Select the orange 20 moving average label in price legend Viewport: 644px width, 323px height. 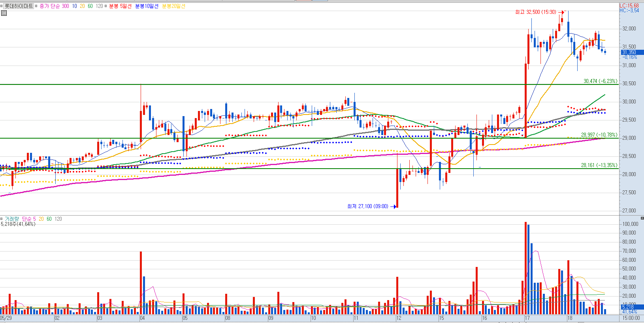(x=82, y=6)
